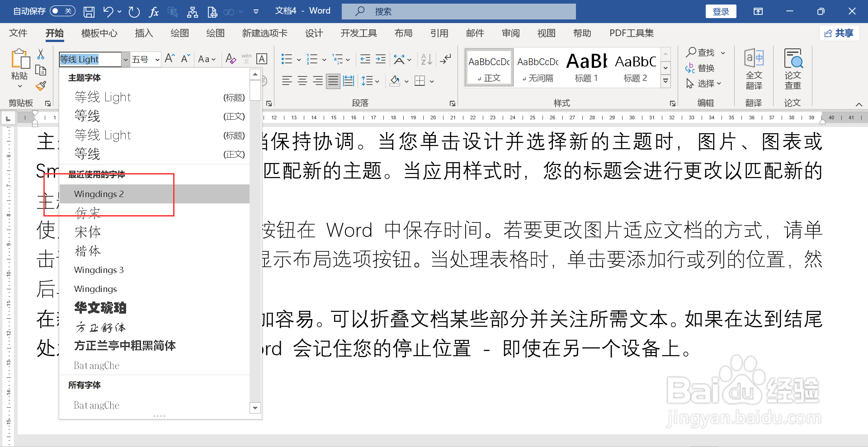
Task: Open the Change Case (Aa) dropdown
Action: point(207,59)
